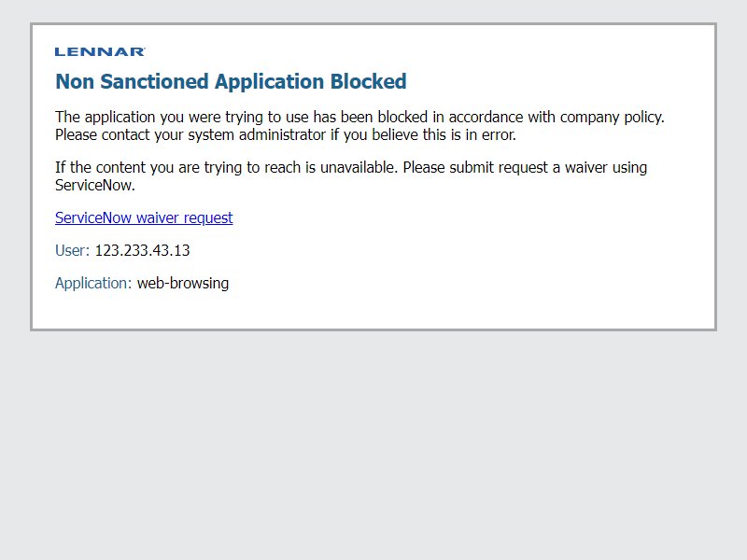
Task: Select the Application label text
Action: (x=92, y=284)
